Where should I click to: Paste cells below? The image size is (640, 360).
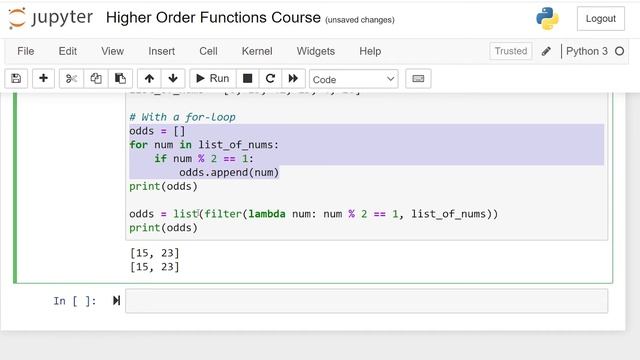(120, 78)
